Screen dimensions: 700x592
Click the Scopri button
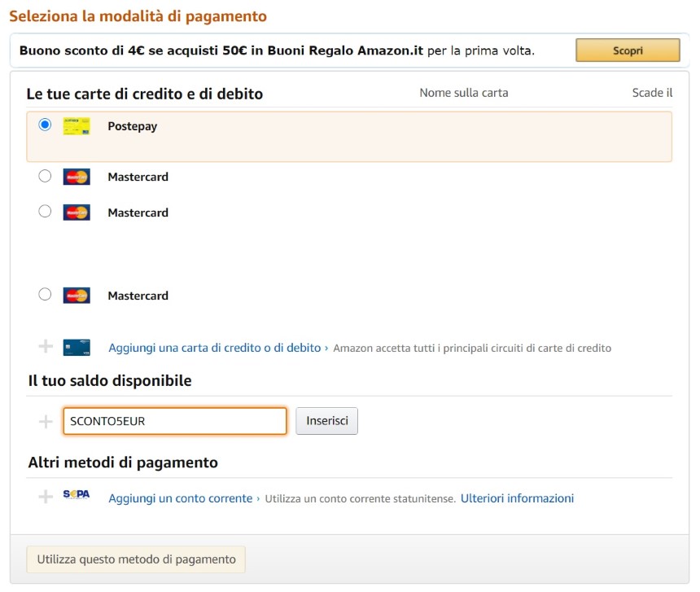pos(628,50)
